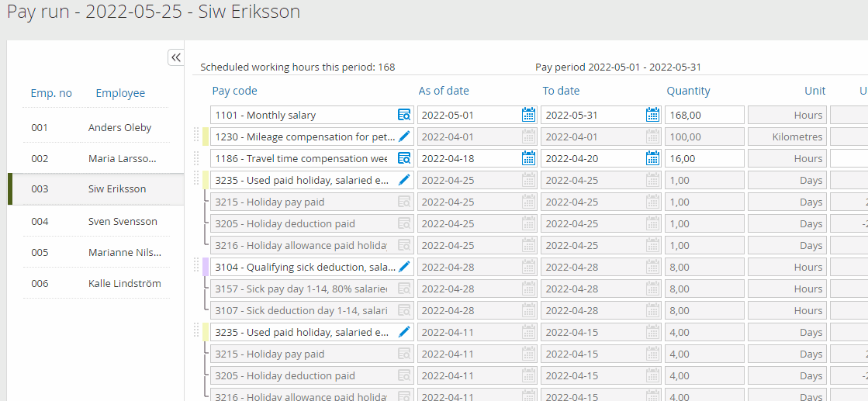The image size is (868, 401).
Task: Select employee Anders Oleby
Action: [x=119, y=128]
